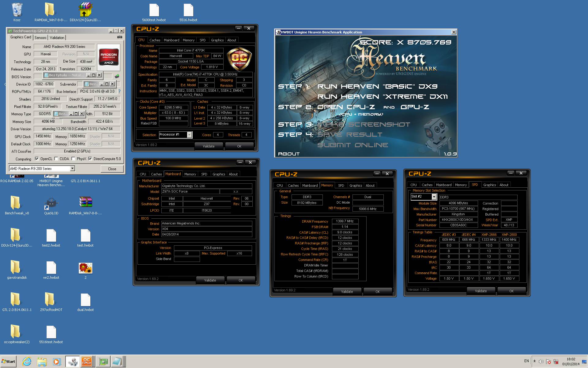
Task: Open the Caches tab in top CPU-Z window
Action: [x=155, y=40]
